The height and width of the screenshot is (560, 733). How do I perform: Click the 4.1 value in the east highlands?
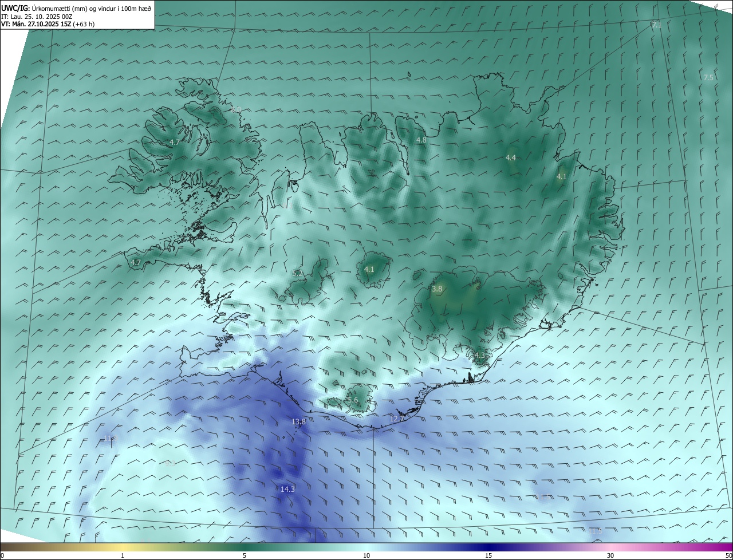(x=561, y=177)
